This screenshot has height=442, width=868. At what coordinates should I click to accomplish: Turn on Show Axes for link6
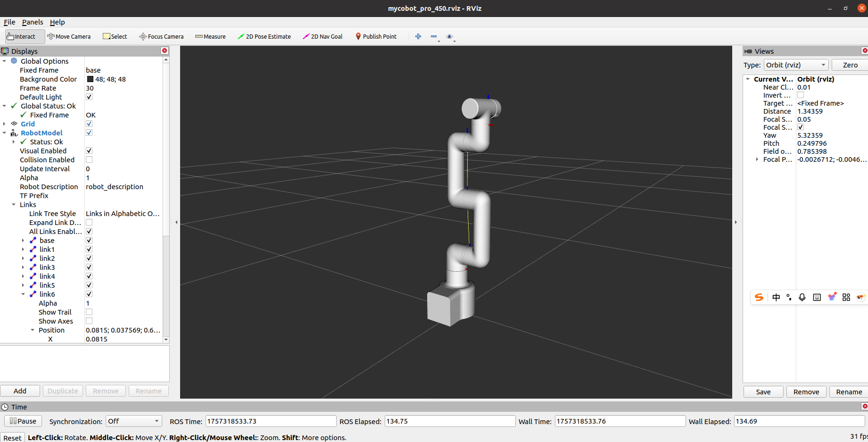(89, 321)
